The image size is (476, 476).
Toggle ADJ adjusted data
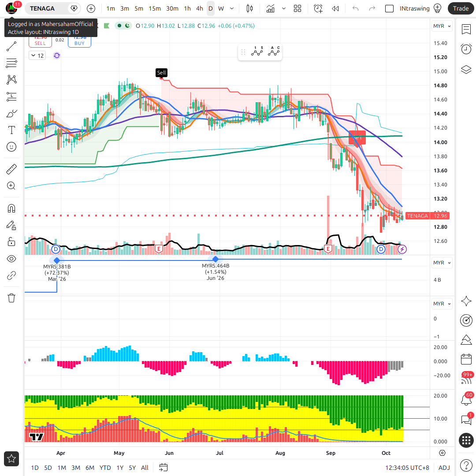pyautogui.click(x=444, y=468)
